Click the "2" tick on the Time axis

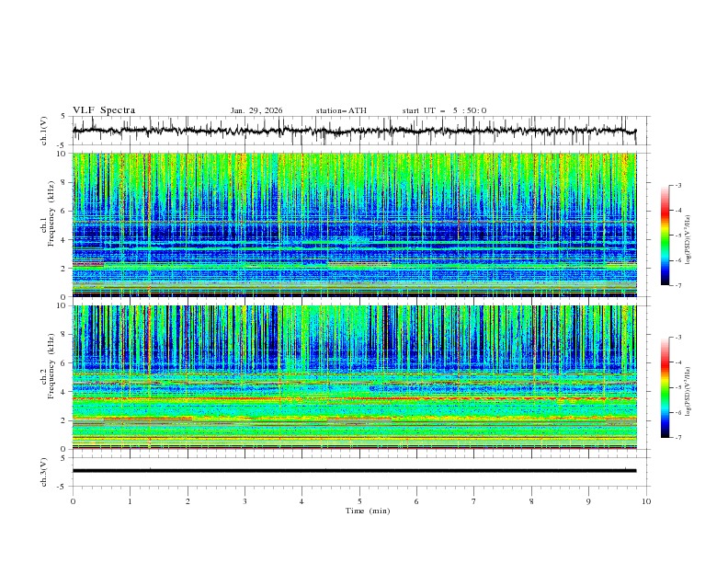tap(188, 501)
